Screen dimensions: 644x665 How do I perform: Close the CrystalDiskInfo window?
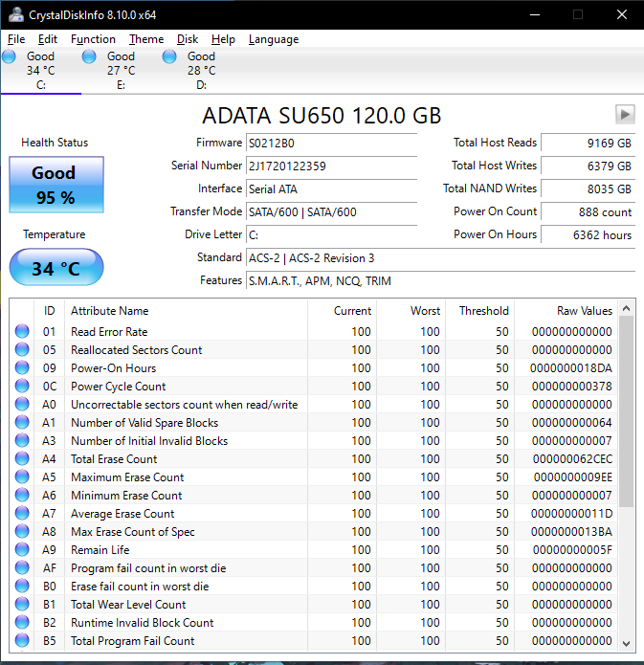pyautogui.click(x=622, y=15)
